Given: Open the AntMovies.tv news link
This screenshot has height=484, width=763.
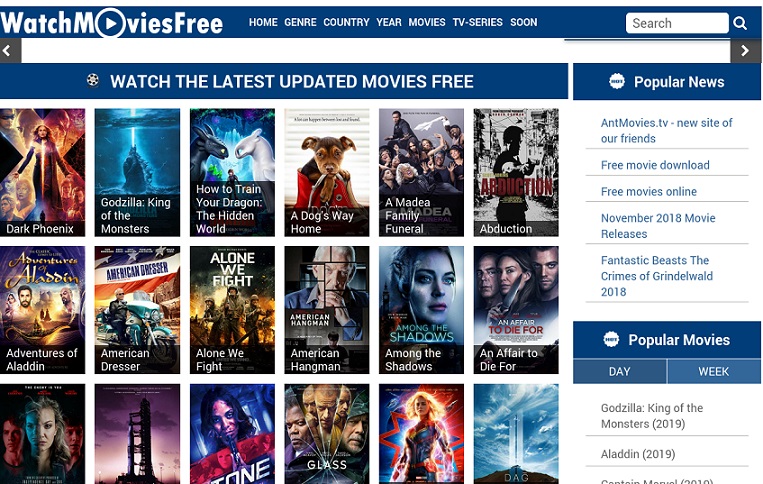Looking at the screenshot, I should click(666, 131).
